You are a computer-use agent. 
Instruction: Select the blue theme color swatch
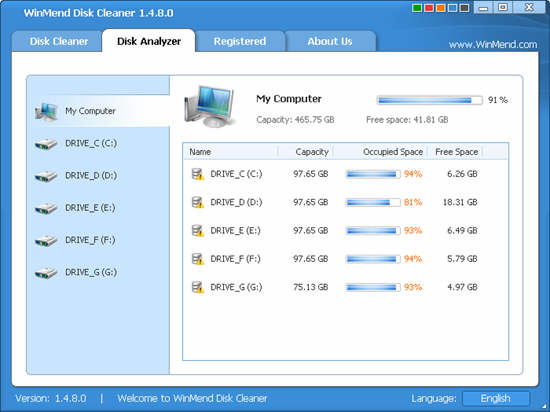pyautogui.click(x=452, y=8)
